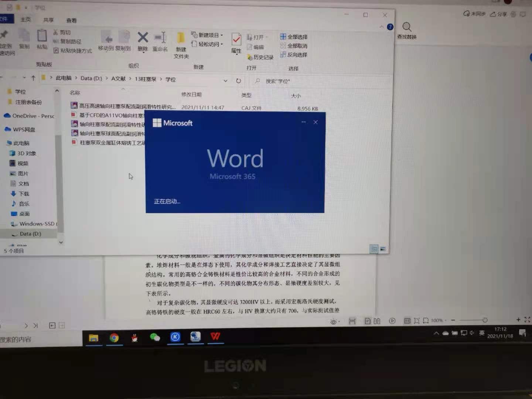Viewport: 532px width, 399px height.
Task: Select WPS网盘 in navigation pane
Action: (20, 129)
